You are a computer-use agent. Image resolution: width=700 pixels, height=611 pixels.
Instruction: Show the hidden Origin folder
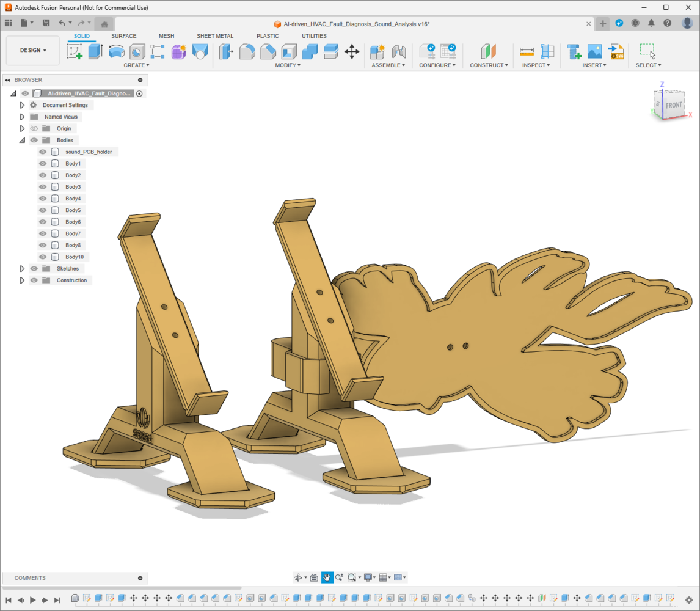34,129
